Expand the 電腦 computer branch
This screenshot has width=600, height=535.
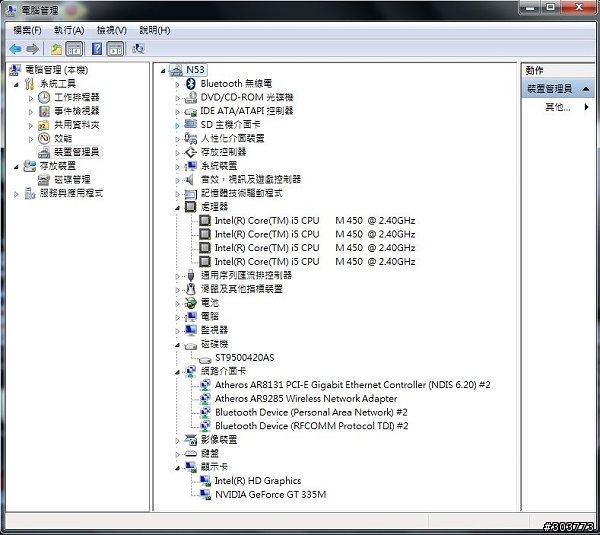point(177,317)
